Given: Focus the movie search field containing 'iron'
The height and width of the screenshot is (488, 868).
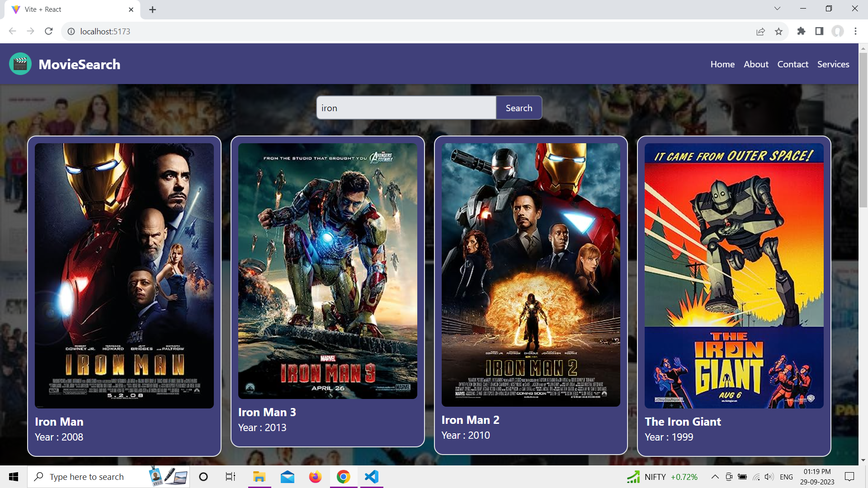Looking at the screenshot, I should (x=406, y=108).
